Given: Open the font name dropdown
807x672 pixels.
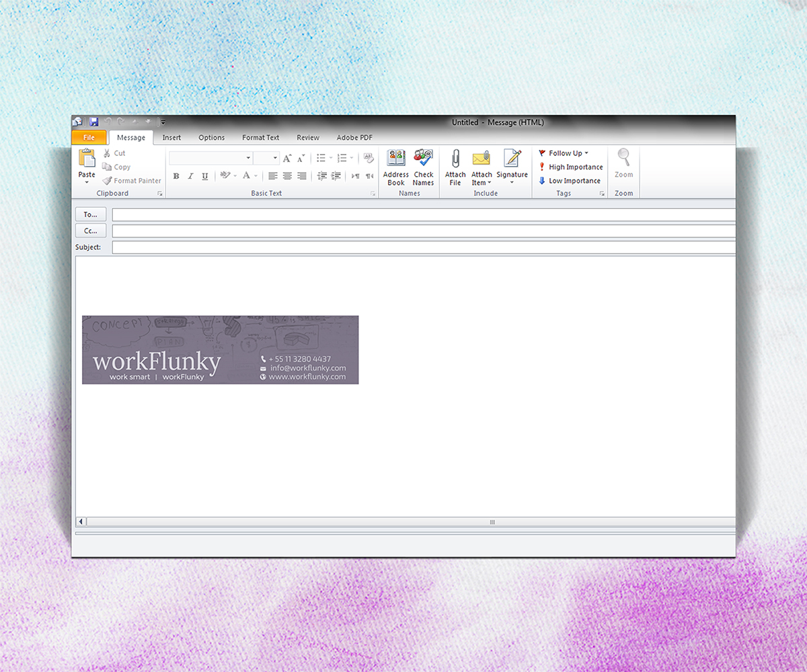Looking at the screenshot, I should coord(248,158).
